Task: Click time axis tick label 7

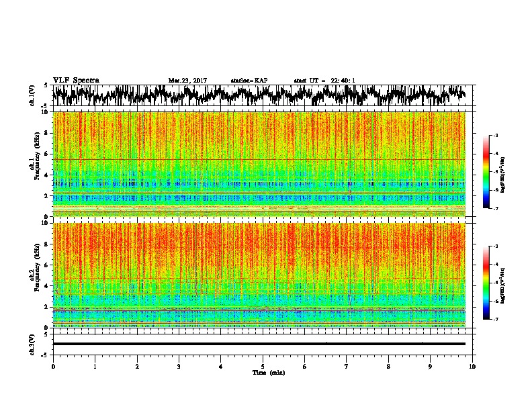Action: 347,367
